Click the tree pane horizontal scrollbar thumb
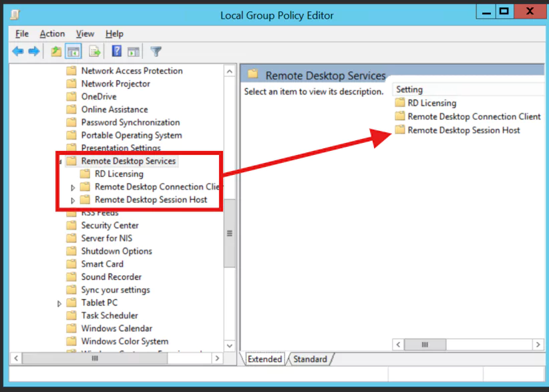The width and height of the screenshot is (549, 392). pos(95,358)
